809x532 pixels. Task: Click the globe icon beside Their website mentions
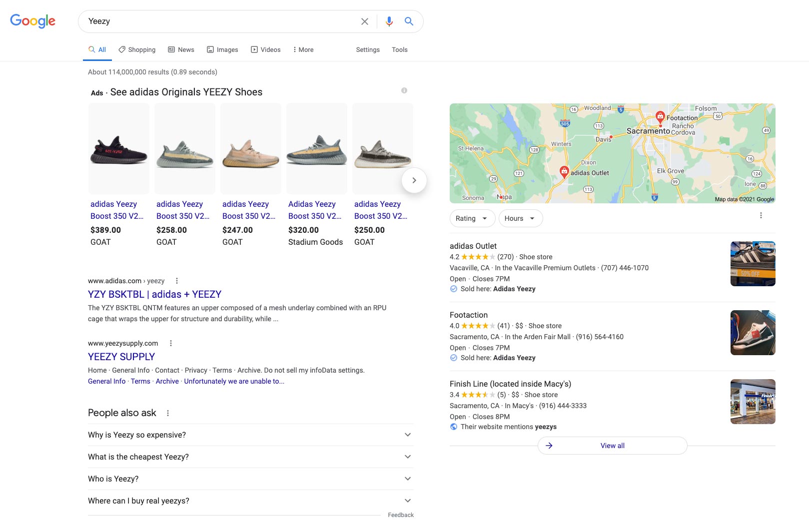click(x=454, y=427)
